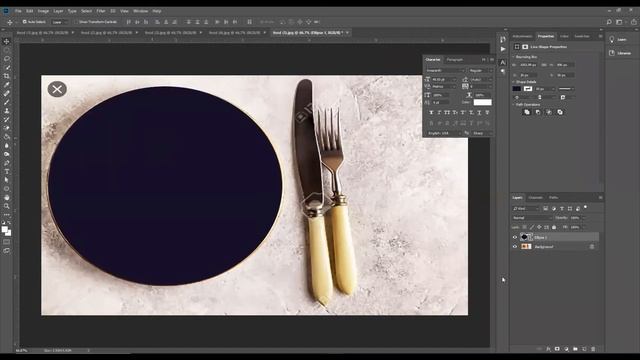Image resolution: width=640 pixels, height=360 pixels.
Task: Open the Auto-Select Layer dropdown
Action: [60, 22]
